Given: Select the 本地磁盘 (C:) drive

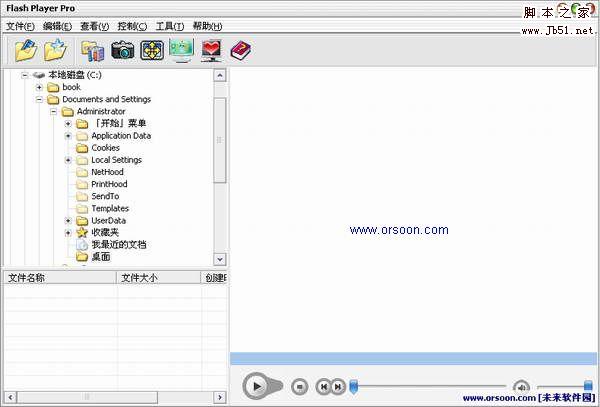Looking at the screenshot, I should [75, 75].
